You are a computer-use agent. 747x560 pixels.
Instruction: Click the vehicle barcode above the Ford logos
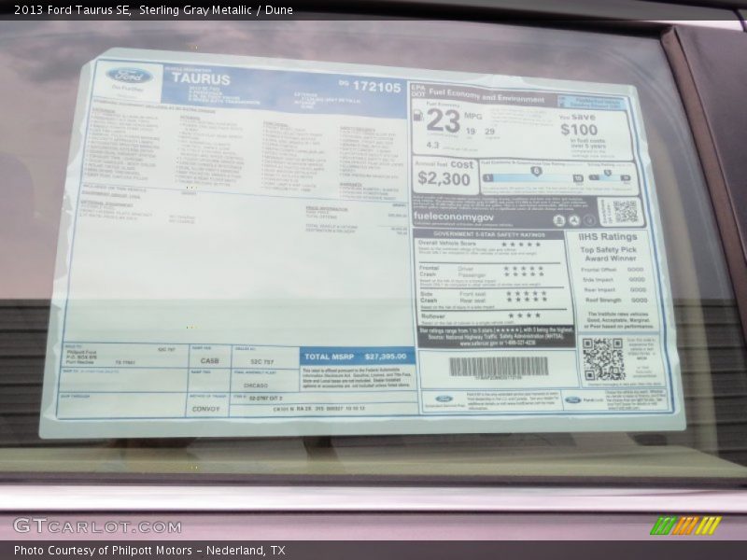tap(499, 367)
